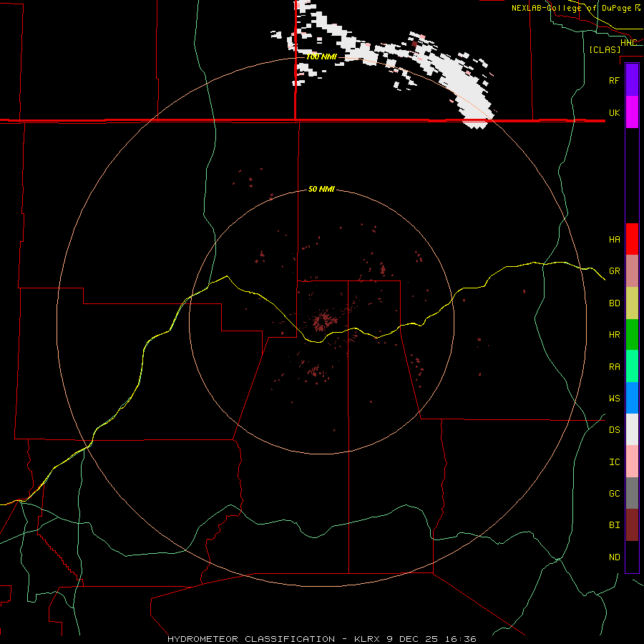The image size is (644, 644).
Task: Click the mint green RA legend swatch
Action: coord(632,366)
